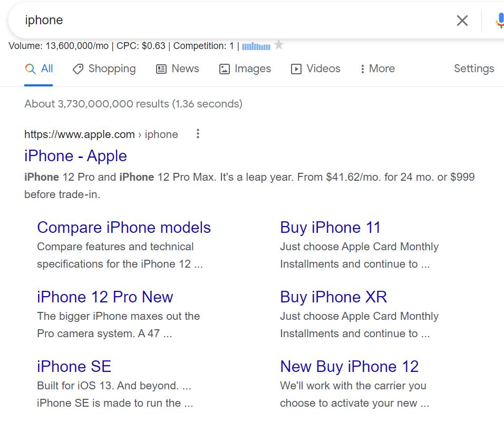Click the snippet text 'before trade-in.'
The width and height of the screenshot is (504, 422).
(62, 194)
